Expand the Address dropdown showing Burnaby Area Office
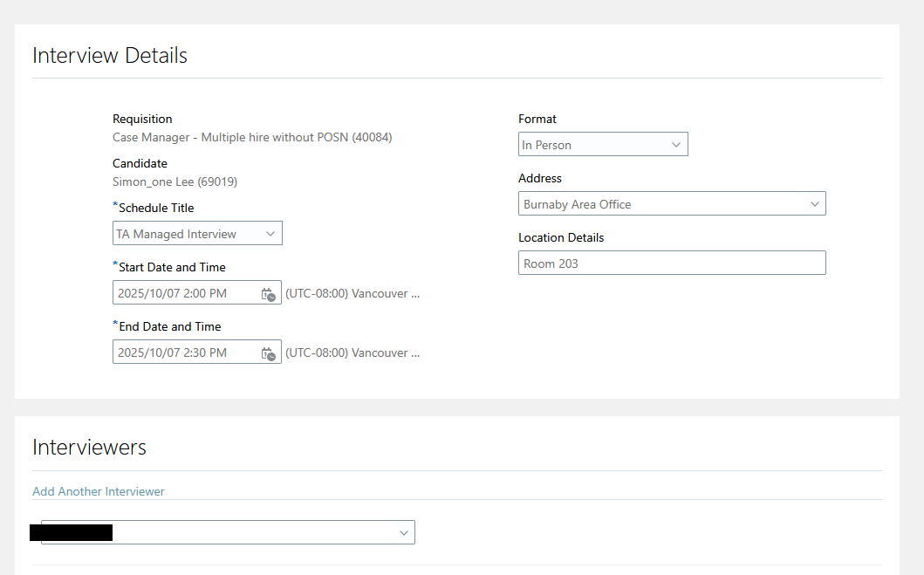The height and width of the screenshot is (575, 924). (814, 204)
